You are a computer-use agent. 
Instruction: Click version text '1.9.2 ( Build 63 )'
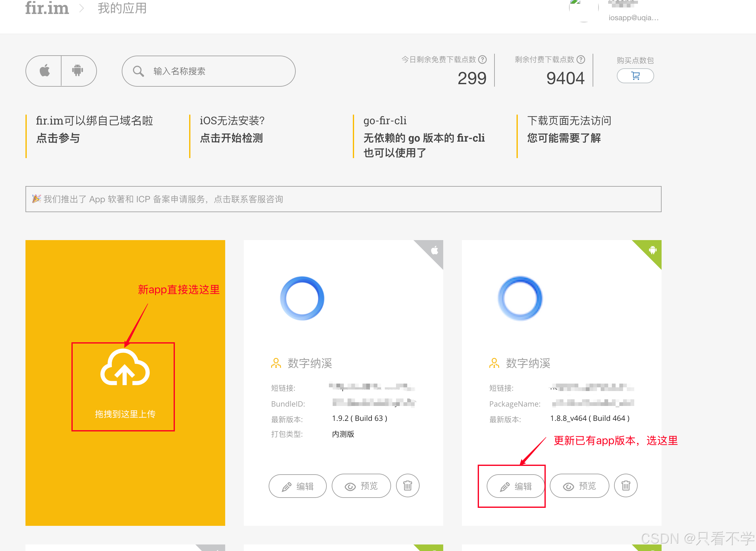[359, 418]
